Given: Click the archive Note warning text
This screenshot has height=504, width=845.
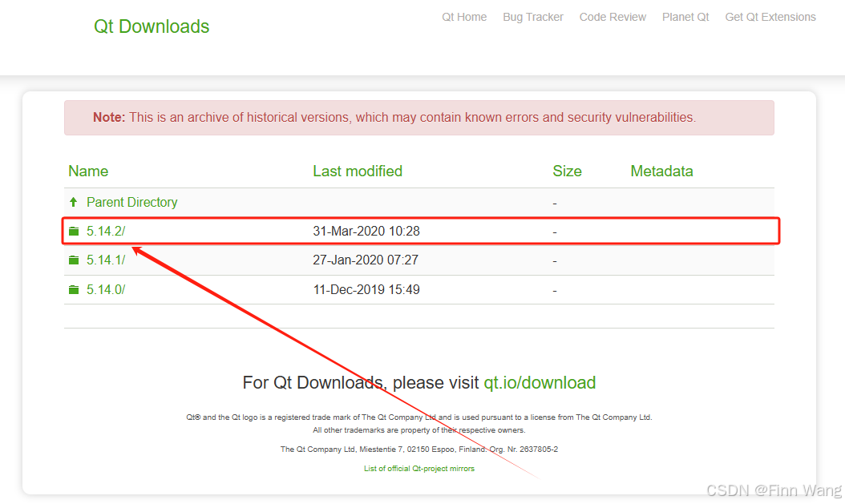Looking at the screenshot, I should tap(394, 117).
